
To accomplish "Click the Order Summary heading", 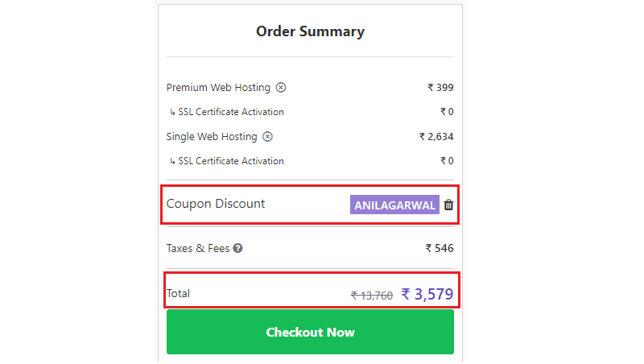I will point(310,31).
